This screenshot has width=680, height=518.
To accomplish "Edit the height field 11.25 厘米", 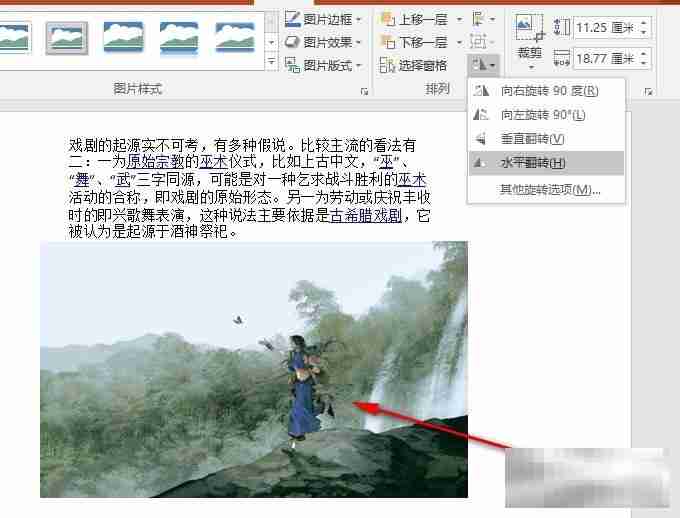I will [605, 28].
